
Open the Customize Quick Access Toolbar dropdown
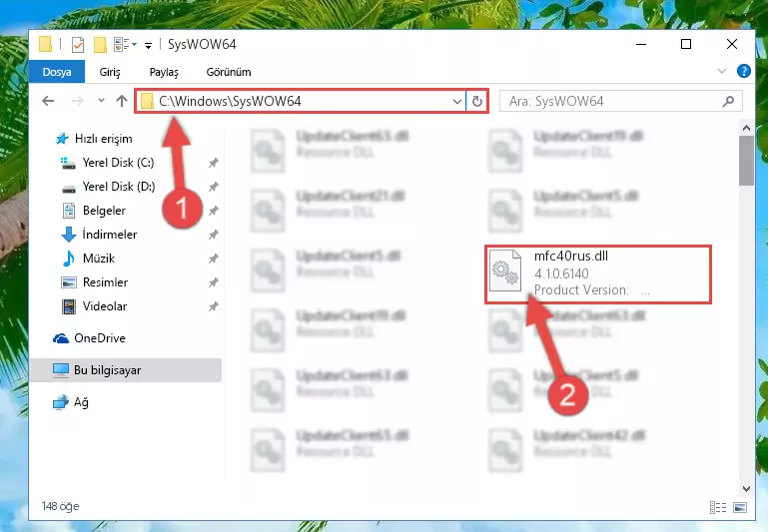[148, 46]
